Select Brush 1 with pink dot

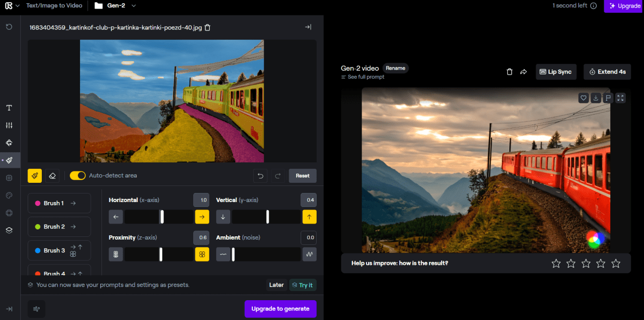[x=59, y=203]
